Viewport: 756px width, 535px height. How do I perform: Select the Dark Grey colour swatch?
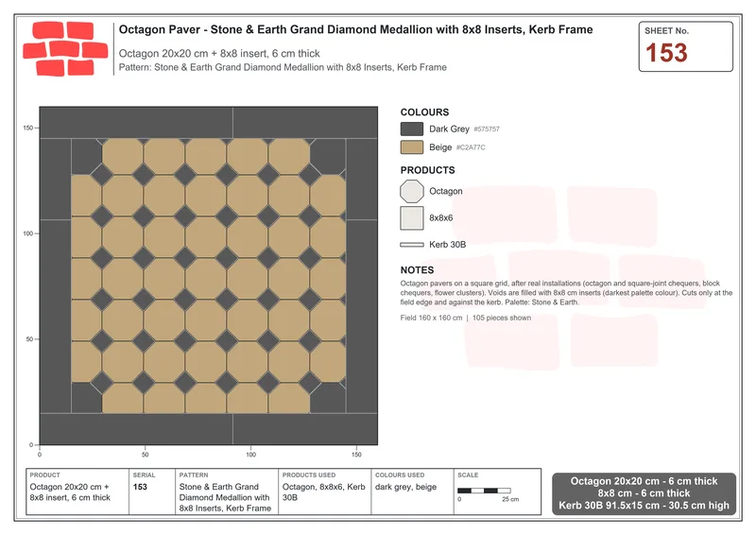coord(412,129)
